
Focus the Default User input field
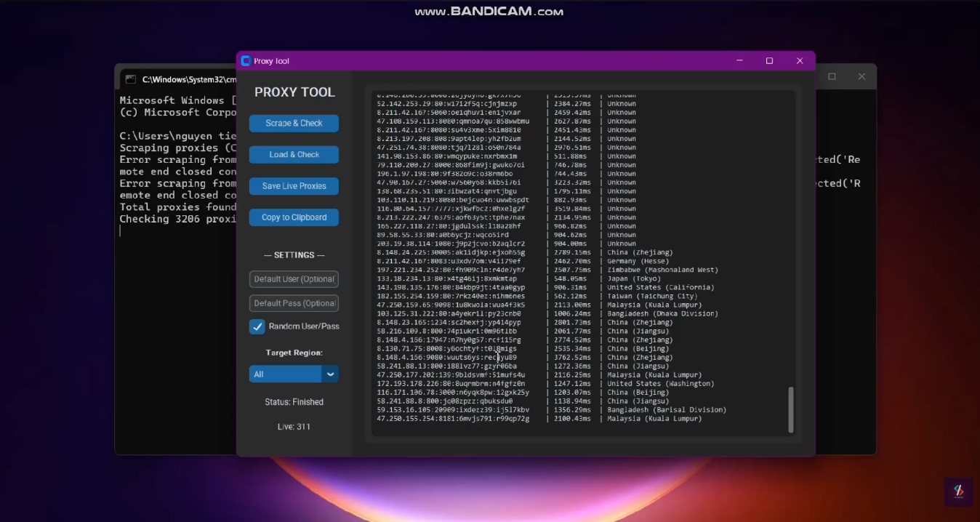click(x=294, y=279)
